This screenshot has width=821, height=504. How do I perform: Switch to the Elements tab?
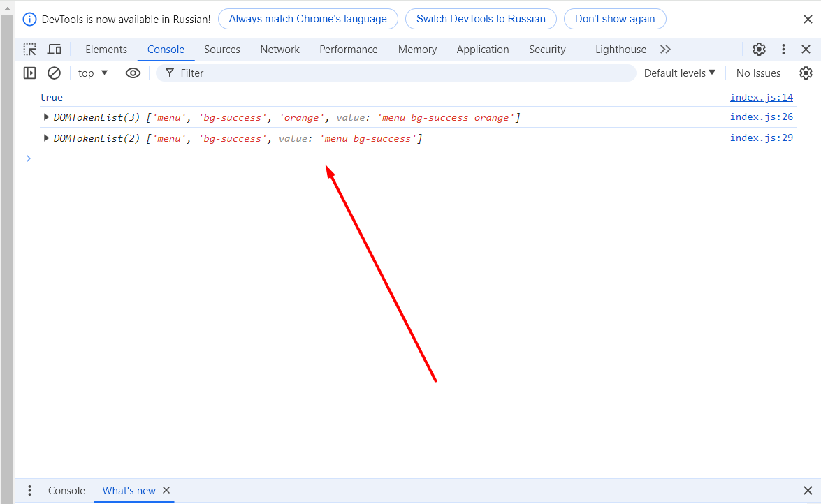[x=106, y=49]
